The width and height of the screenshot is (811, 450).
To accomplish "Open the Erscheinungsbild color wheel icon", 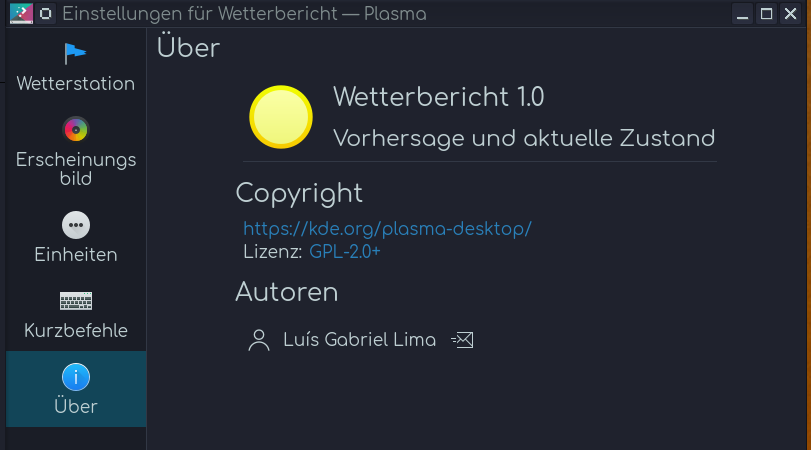I will [76, 129].
